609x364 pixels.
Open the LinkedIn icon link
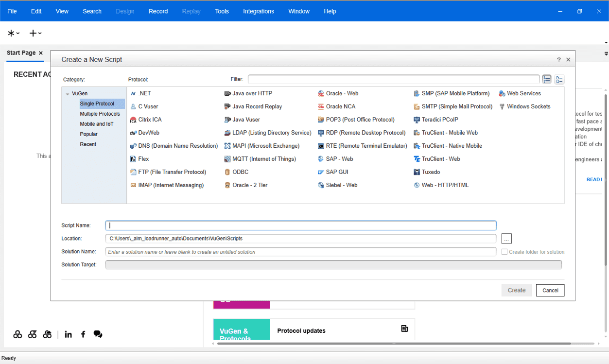[68, 334]
